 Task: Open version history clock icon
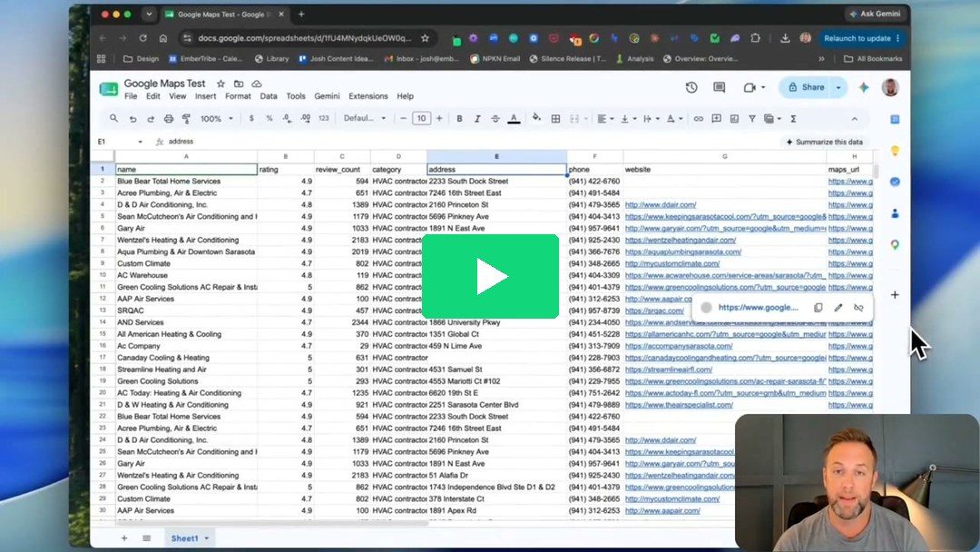pos(691,87)
